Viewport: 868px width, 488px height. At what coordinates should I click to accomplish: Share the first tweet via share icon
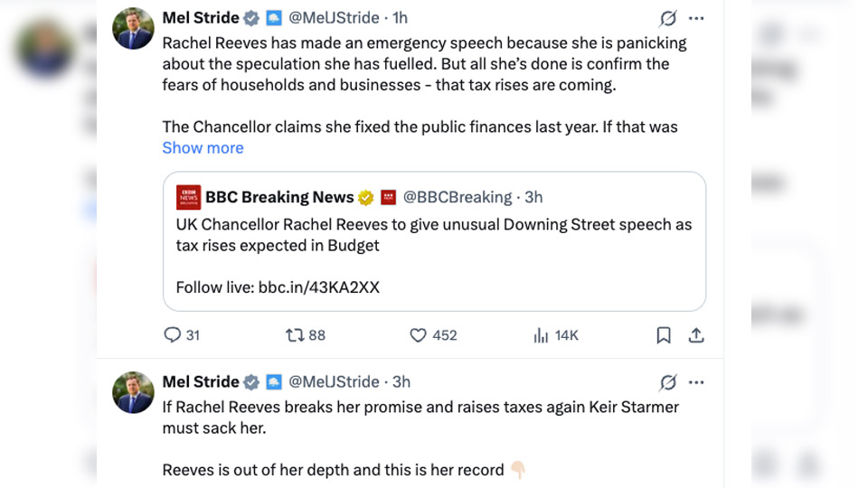click(x=696, y=335)
